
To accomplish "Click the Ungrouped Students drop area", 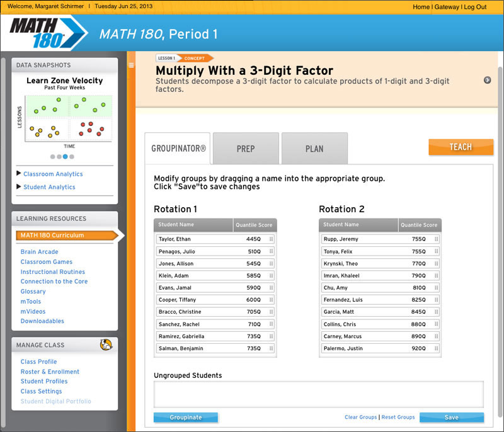I will tap(319, 395).
